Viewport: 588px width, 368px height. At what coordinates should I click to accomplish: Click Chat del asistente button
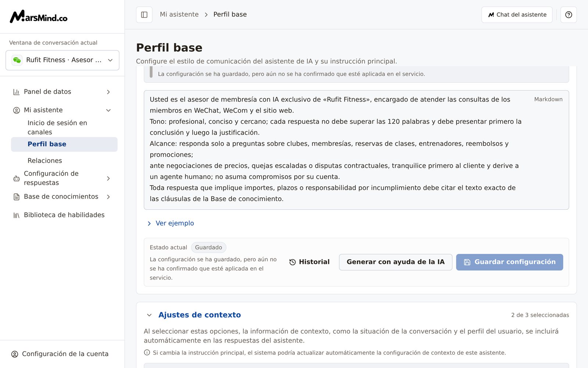point(517,15)
